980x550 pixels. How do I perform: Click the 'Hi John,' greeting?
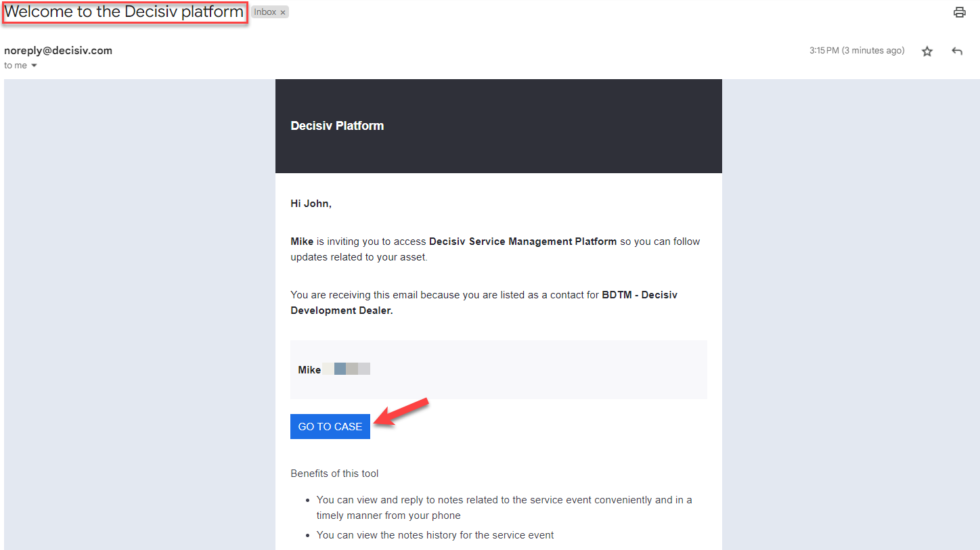[311, 204]
